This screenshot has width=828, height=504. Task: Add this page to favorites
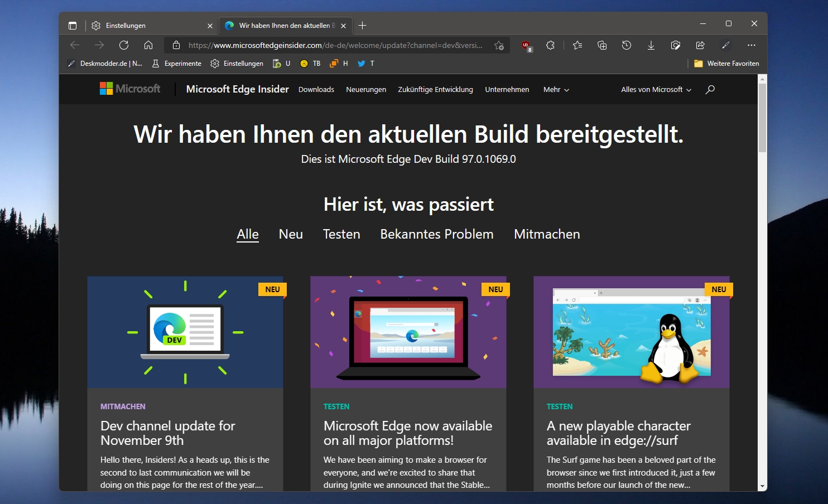(499, 45)
